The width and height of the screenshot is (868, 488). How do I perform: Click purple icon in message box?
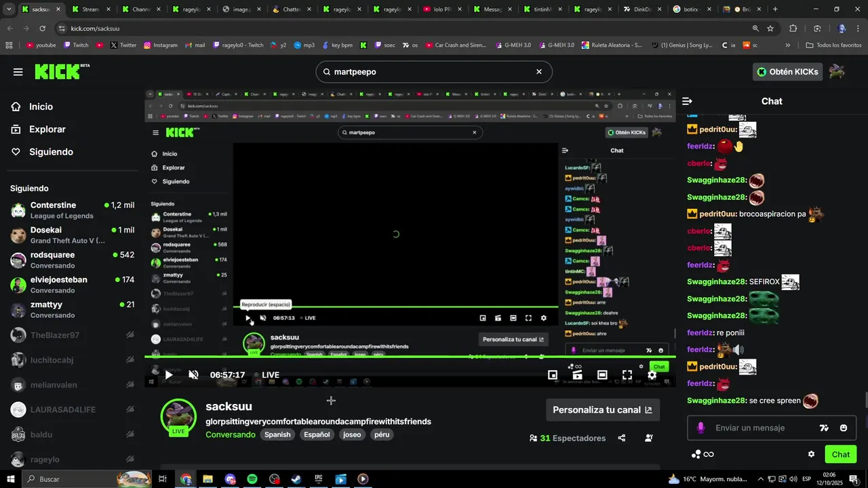pos(701,428)
